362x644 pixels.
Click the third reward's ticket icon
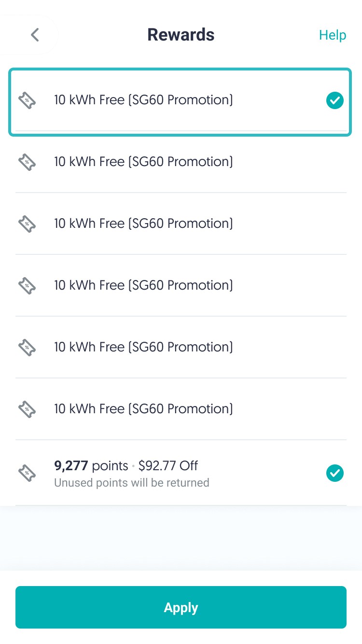coord(27,224)
